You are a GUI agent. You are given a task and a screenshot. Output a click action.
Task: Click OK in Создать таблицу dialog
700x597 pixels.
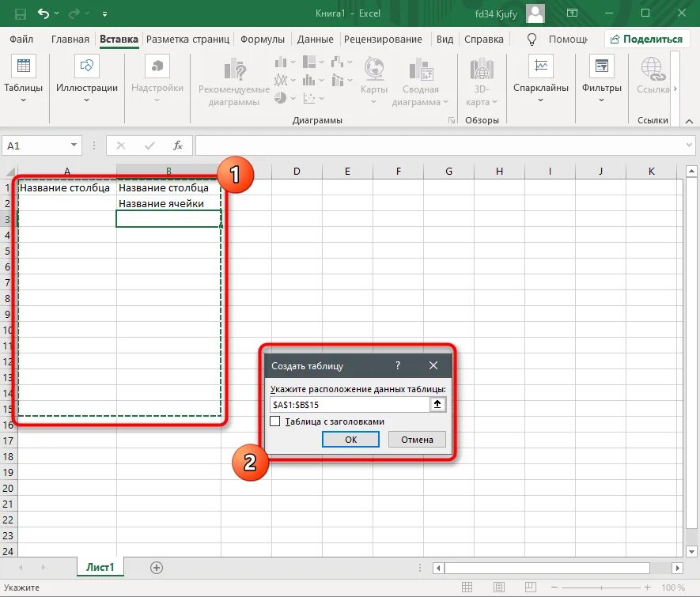[350, 440]
